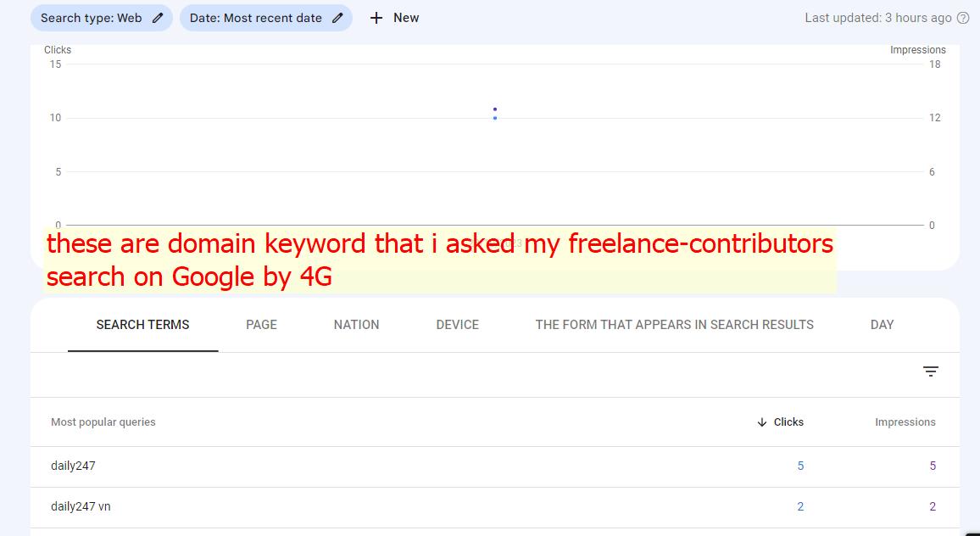Click impressions value 2 for daily247 vn
This screenshot has width=980, height=536.
[x=933, y=507]
